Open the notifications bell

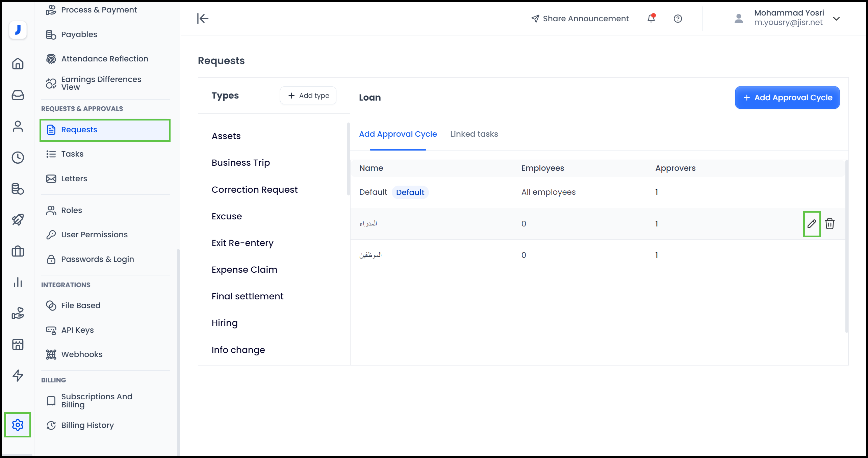651,19
